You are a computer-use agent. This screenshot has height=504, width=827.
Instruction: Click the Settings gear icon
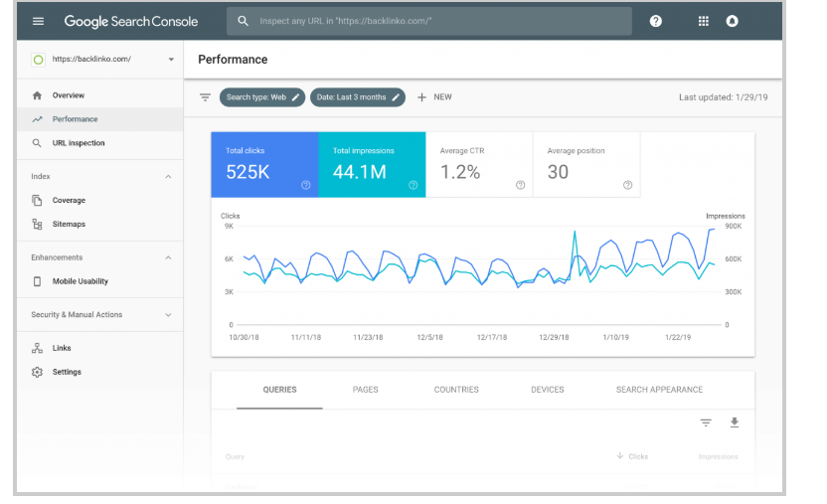(37, 372)
